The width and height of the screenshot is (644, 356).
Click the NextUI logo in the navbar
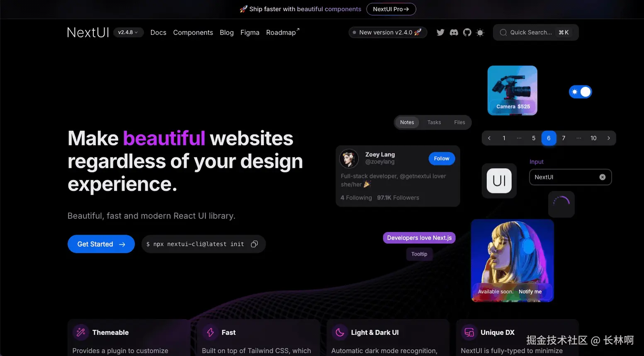coord(88,32)
